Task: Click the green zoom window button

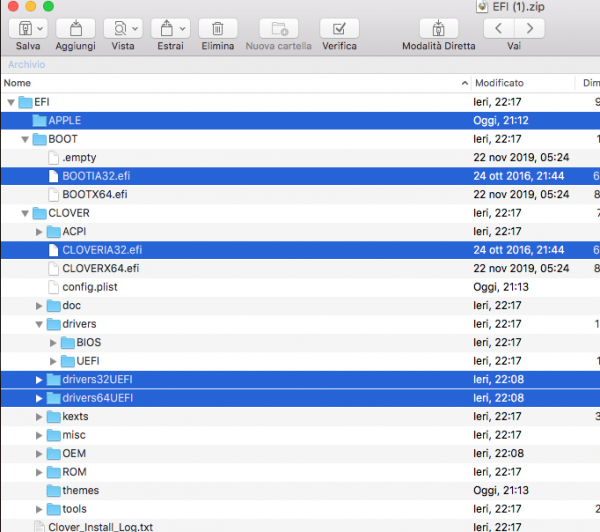Action: tap(48, 6)
